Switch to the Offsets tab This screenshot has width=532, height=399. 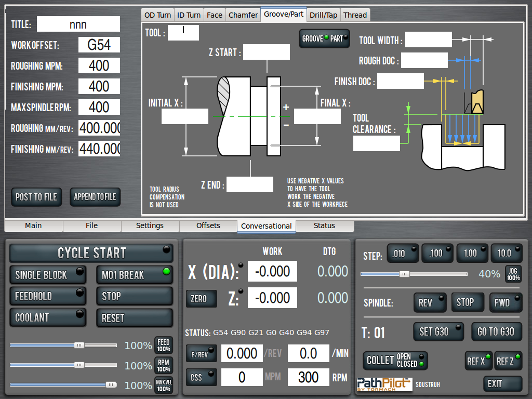coord(208,225)
